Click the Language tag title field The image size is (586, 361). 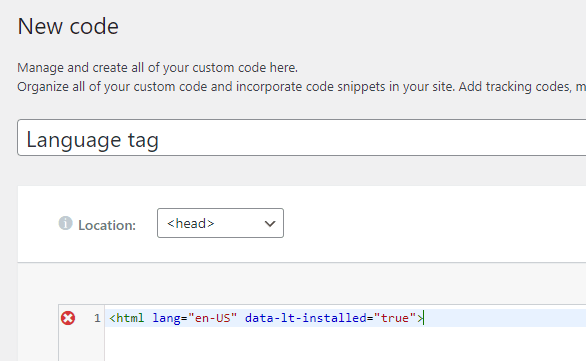(x=302, y=138)
